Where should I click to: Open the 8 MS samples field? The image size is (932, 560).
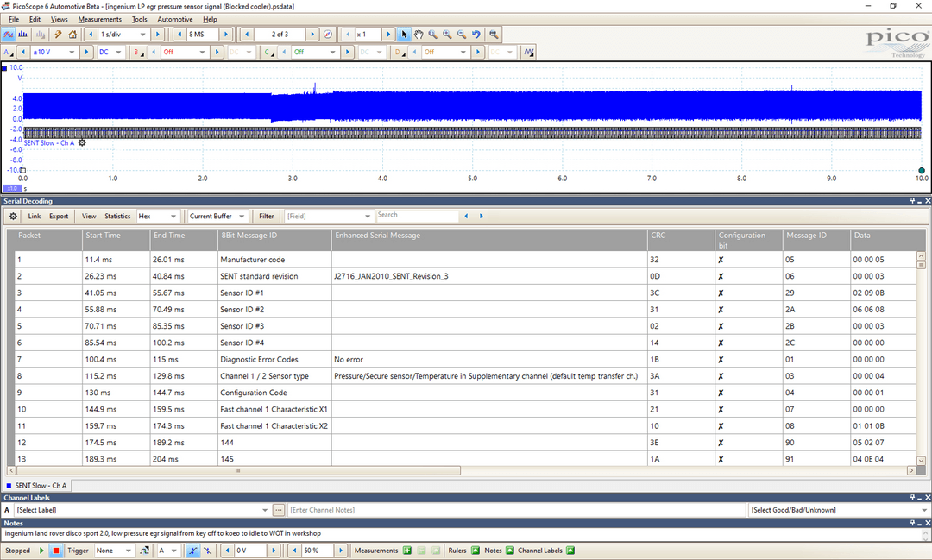click(203, 35)
